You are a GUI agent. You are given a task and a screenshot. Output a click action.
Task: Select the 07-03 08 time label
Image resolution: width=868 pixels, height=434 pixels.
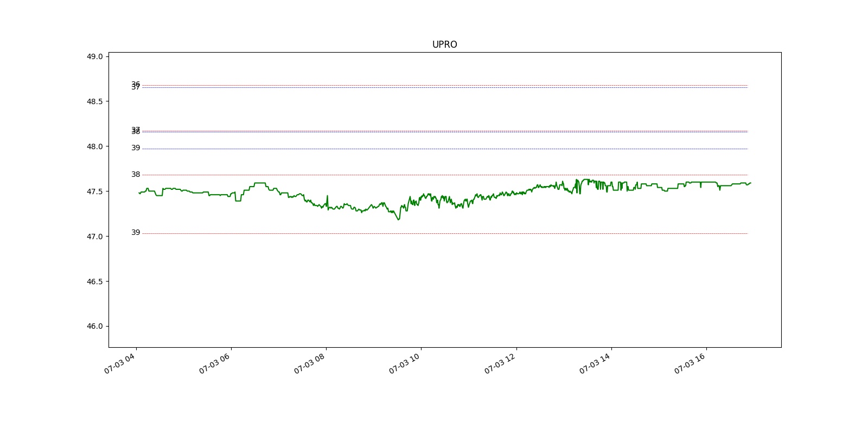pos(309,363)
